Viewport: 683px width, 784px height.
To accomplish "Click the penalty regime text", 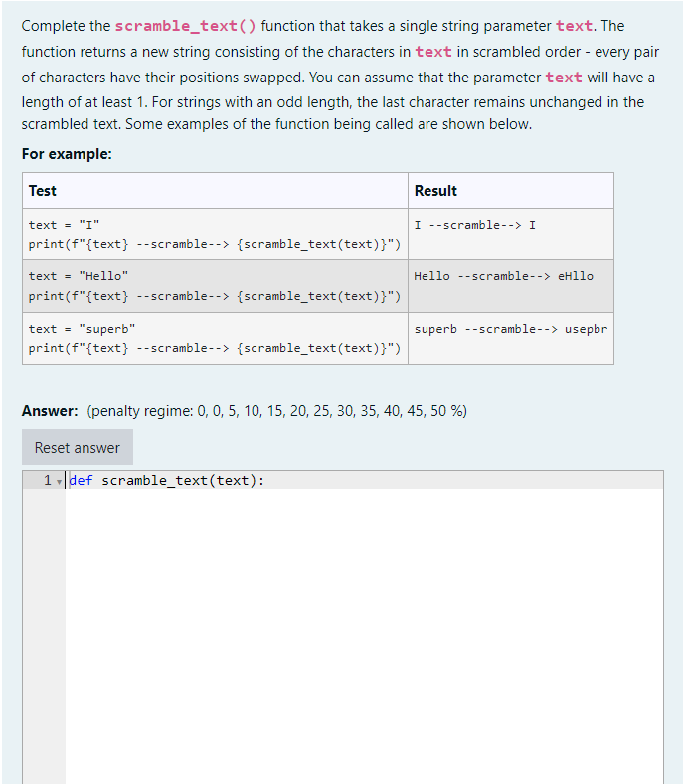I will (277, 411).
